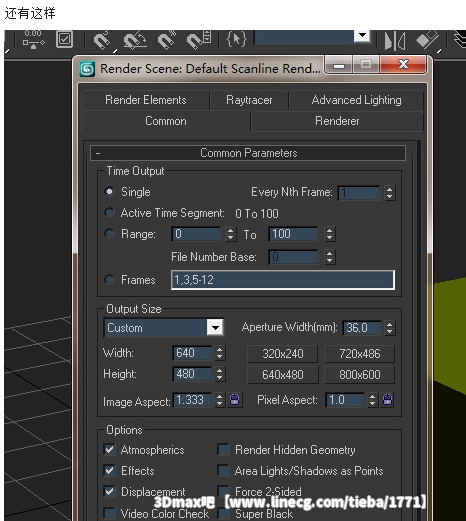
Task: Toggle the Spinner Snap tool
Action: point(199,40)
